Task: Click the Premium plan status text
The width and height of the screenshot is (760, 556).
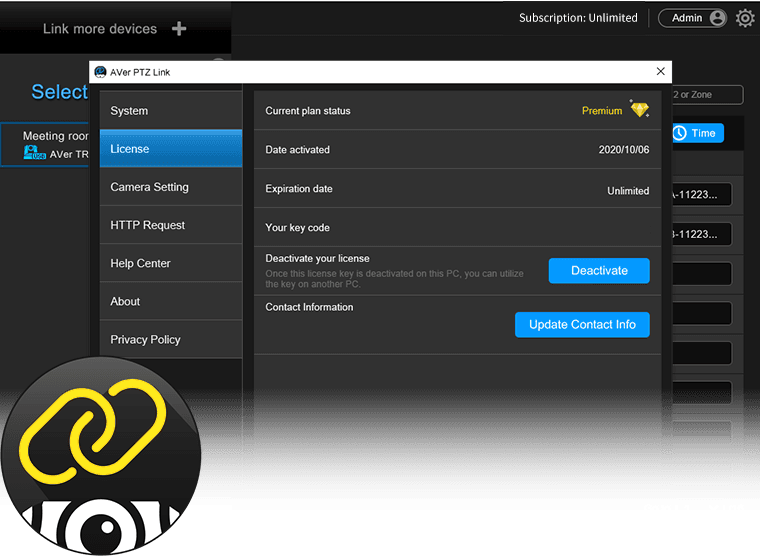Action: click(602, 111)
